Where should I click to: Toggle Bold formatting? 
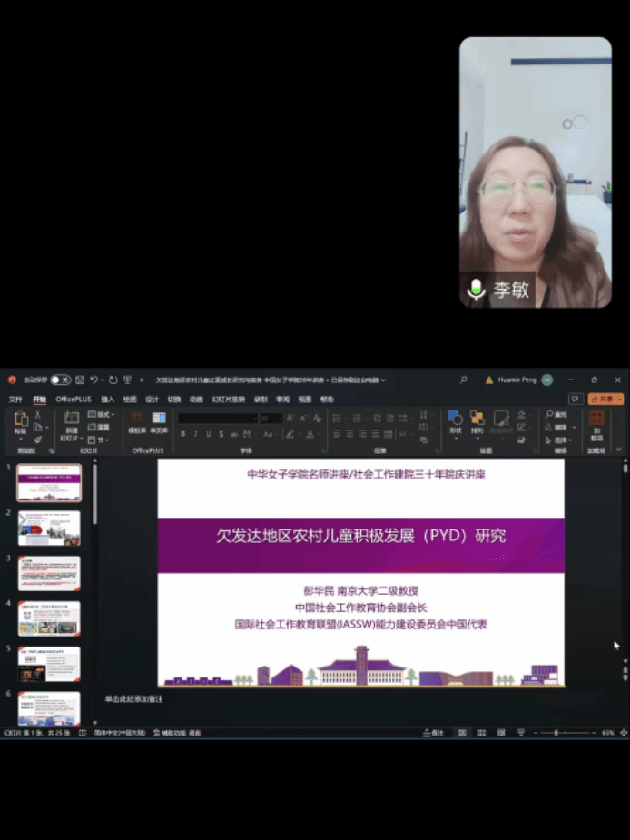pyautogui.click(x=183, y=434)
